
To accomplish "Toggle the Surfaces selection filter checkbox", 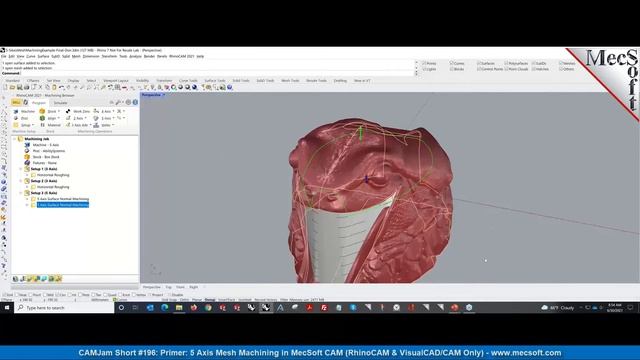I will pyautogui.click(x=479, y=63).
